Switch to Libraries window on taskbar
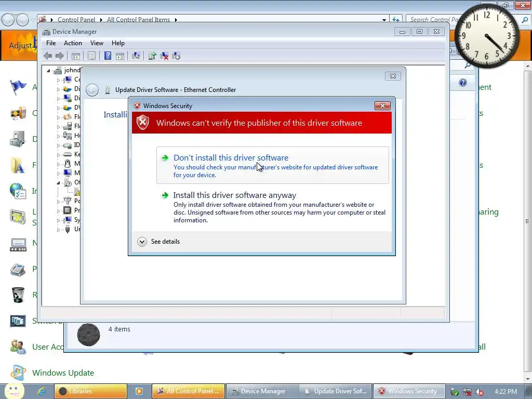Viewport: 532px width, 399px height. click(90, 391)
